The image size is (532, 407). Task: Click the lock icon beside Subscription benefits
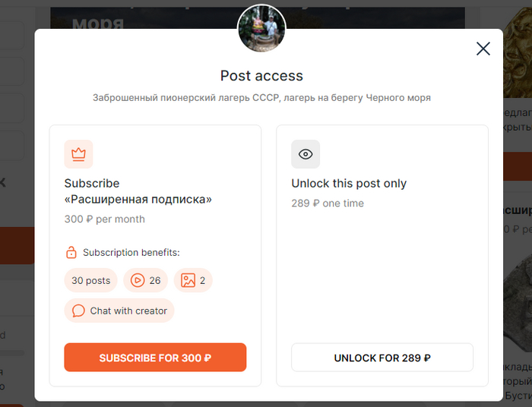[71, 252]
